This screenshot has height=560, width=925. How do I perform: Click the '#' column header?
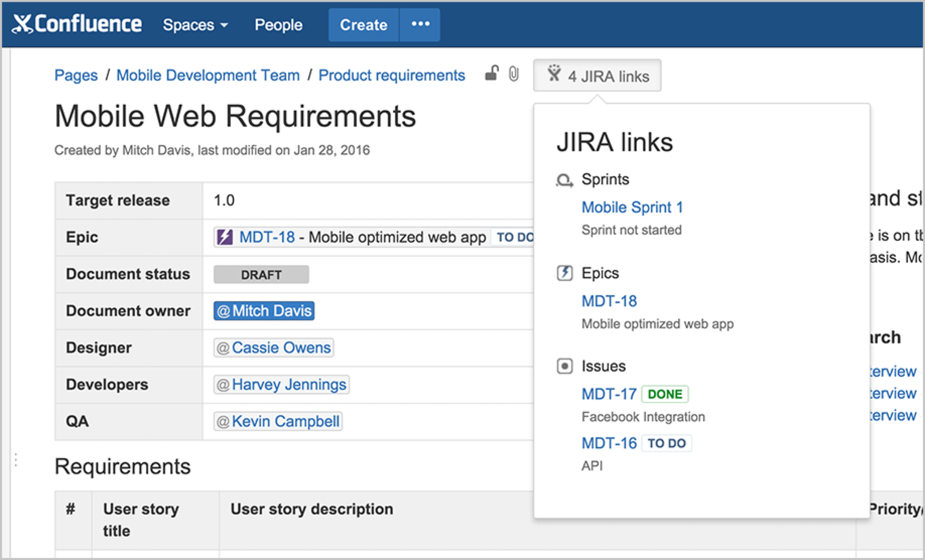[x=73, y=520]
